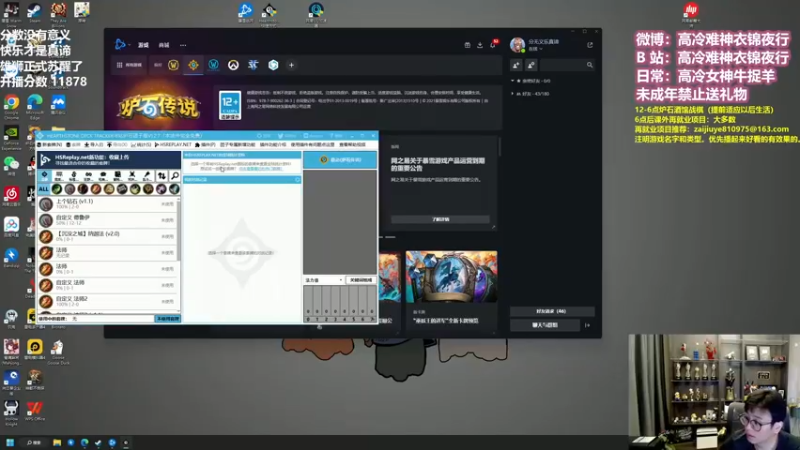Open the 新套牌(N) menu in deck tracker
Screen dimensions: 800x450
pyautogui.click(x=50, y=145)
